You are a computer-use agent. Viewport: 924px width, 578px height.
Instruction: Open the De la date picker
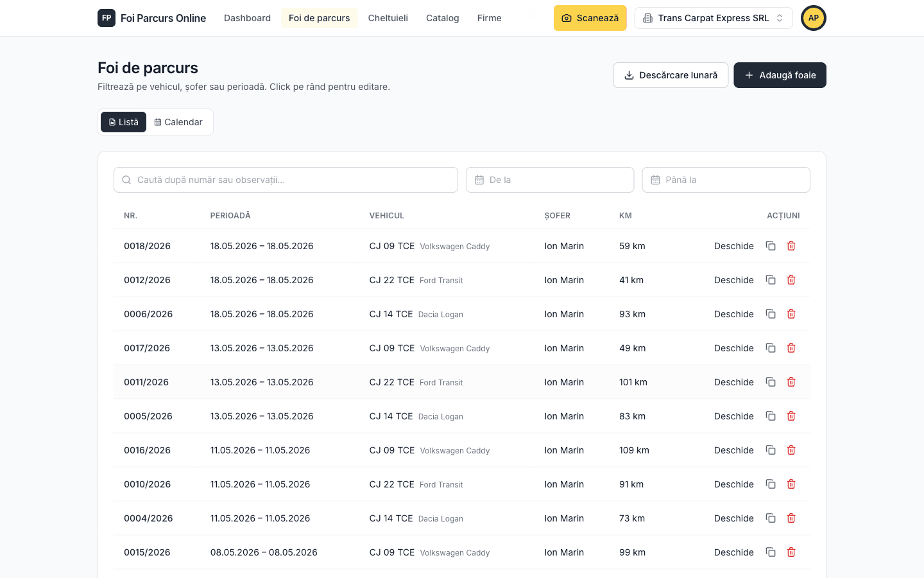[550, 180]
